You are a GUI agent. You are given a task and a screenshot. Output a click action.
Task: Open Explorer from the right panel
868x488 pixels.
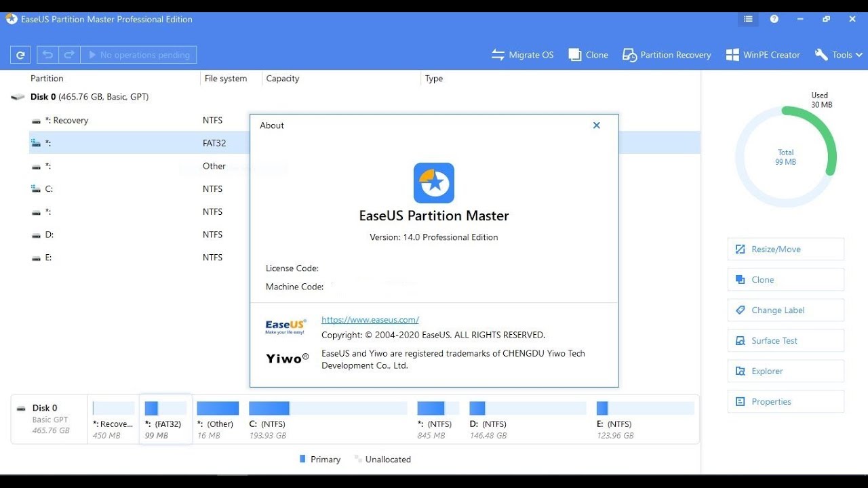click(786, 371)
